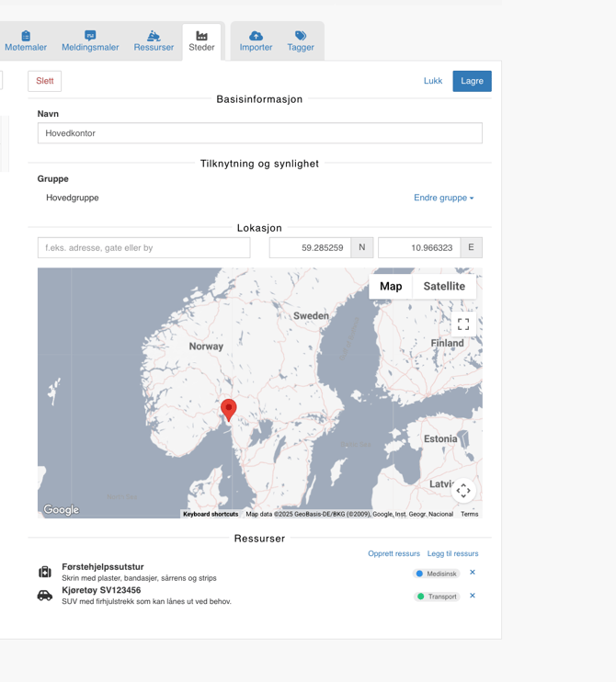616x682 pixels.
Task: Click the Opprett ressurs link
Action: tap(394, 553)
